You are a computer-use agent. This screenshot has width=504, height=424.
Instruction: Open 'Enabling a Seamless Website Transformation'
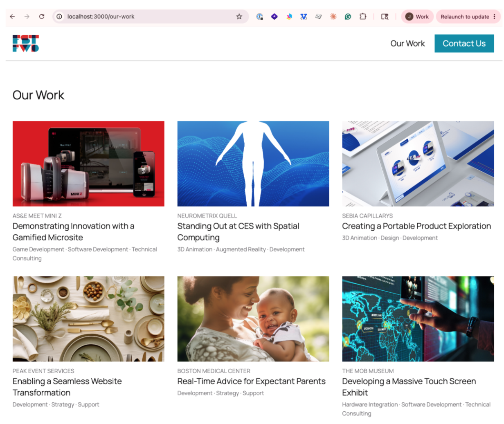[x=67, y=387]
